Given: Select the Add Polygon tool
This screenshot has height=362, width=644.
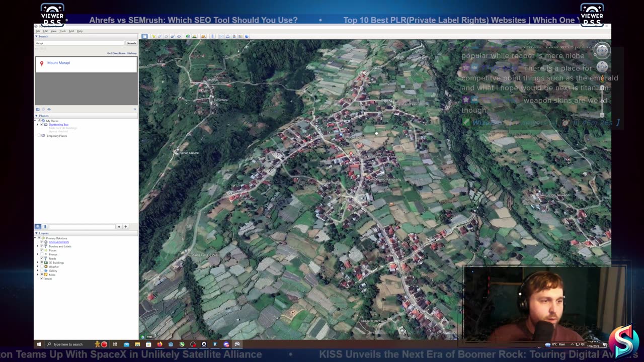Looking at the screenshot, I should click(160, 36).
